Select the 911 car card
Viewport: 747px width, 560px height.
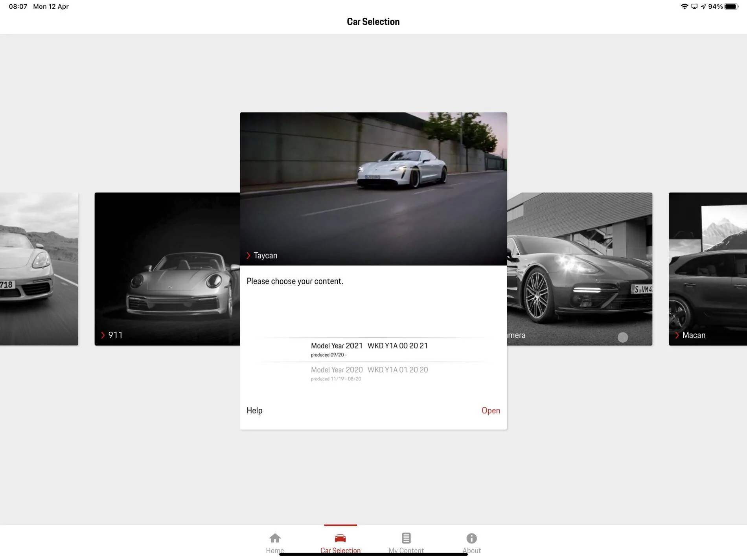pyautogui.click(x=167, y=269)
